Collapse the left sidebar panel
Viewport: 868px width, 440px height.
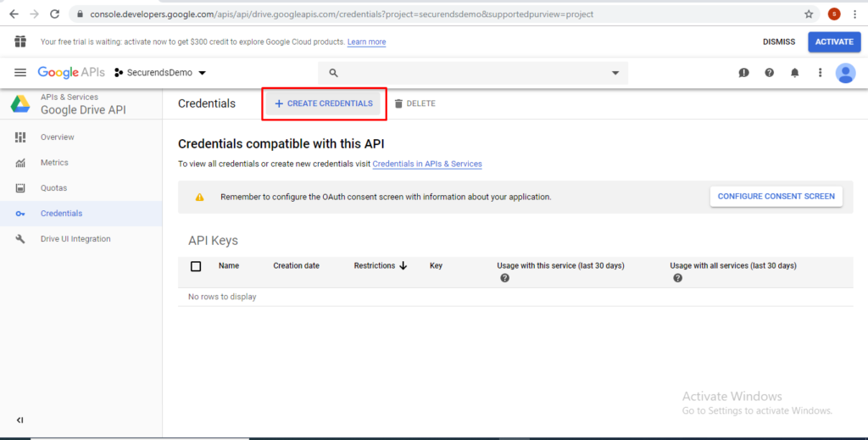pos(20,420)
